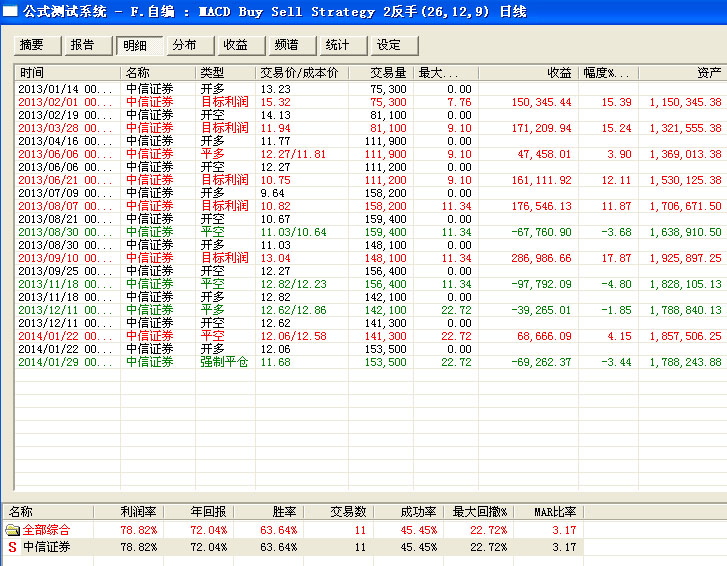Click the window icon in title bar
The width and height of the screenshot is (727, 566).
(x=10, y=11)
